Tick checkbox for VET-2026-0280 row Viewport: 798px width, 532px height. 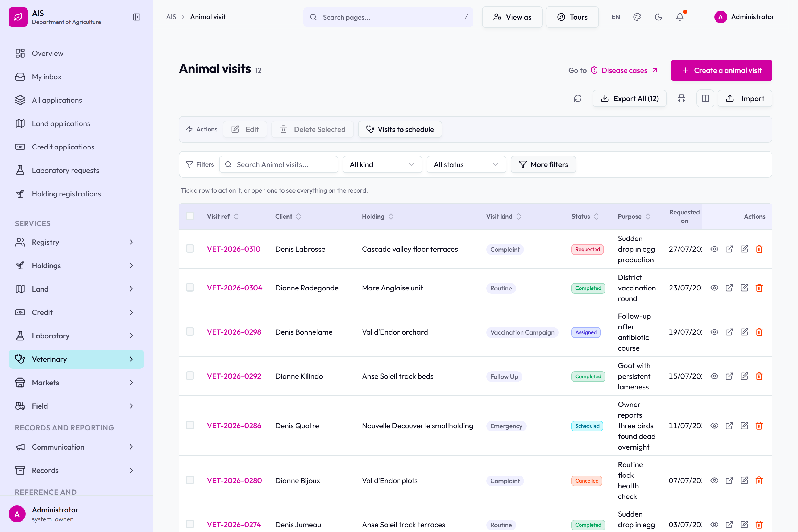pos(190,480)
